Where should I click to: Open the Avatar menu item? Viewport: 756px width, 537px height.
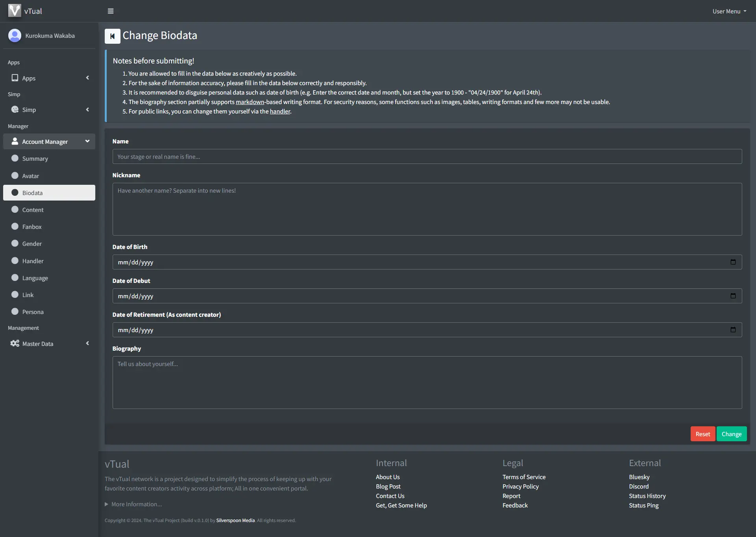tap(30, 176)
